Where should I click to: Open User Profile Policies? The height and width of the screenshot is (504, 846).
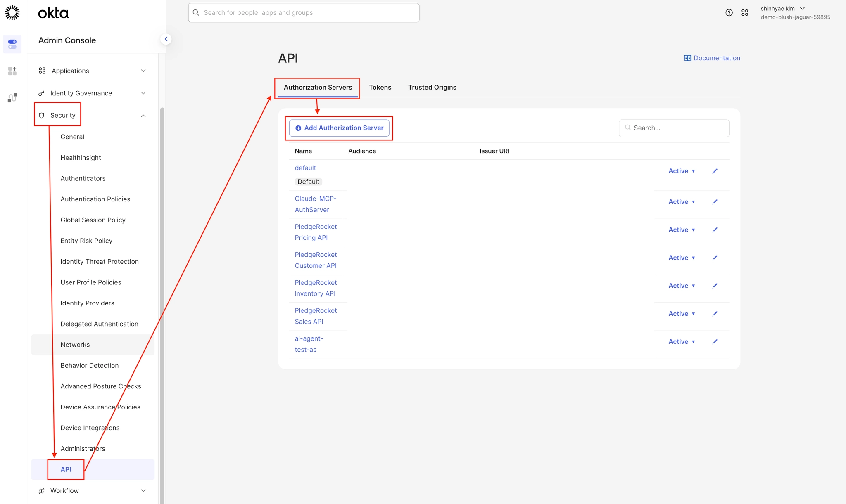pos(91,282)
